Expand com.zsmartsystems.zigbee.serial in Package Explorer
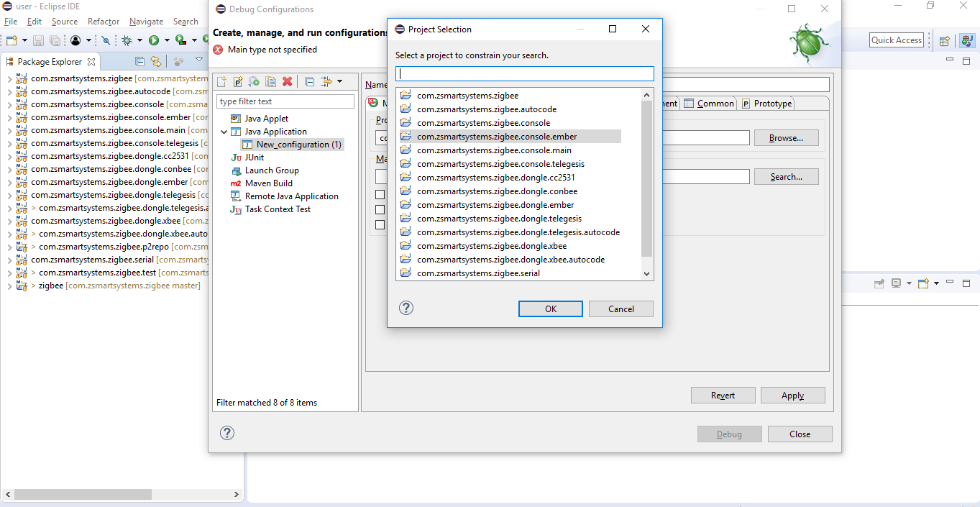980x507 pixels. [x=9, y=260]
